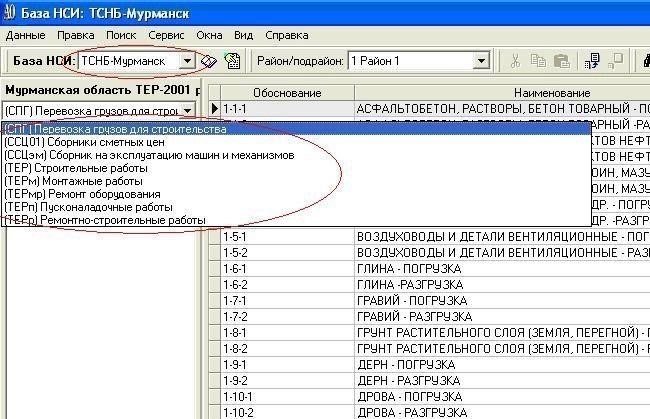650x419 pixels.
Task: Click ВОЗДУХОВОДЫ И ДЕТАЛИ ВЕНТИЛЯЦИОННЫЕ row 1-5-2 name
Action: pos(502,253)
